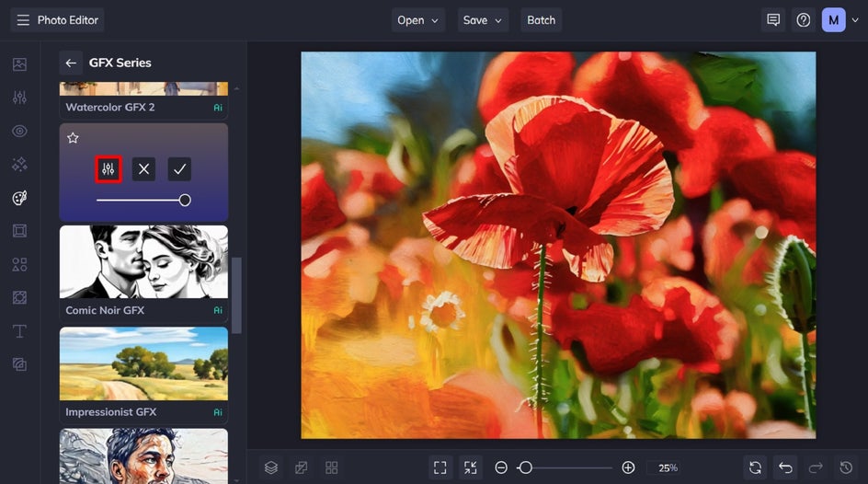Open the Artsy palette sidebar icon
868x484 pixels.
click(20, 198)
